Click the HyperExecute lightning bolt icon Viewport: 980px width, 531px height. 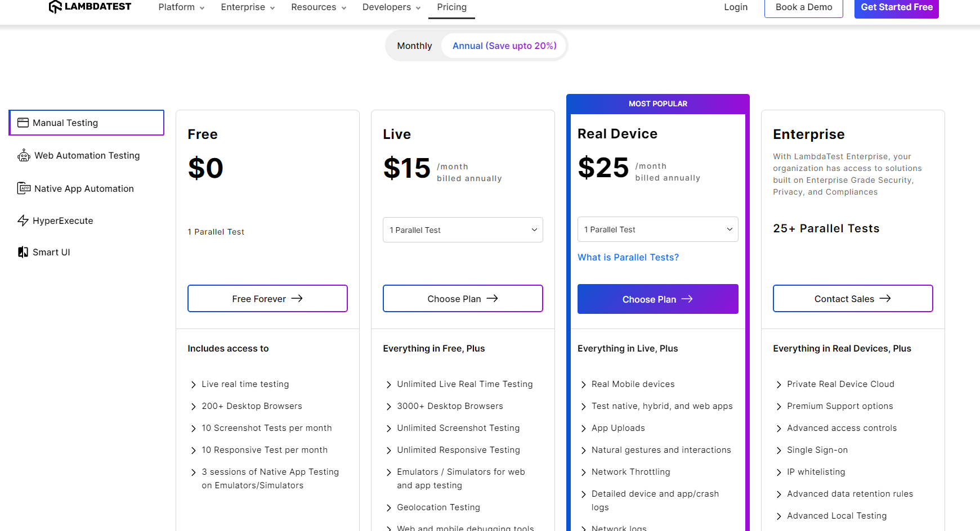(23, 220)
